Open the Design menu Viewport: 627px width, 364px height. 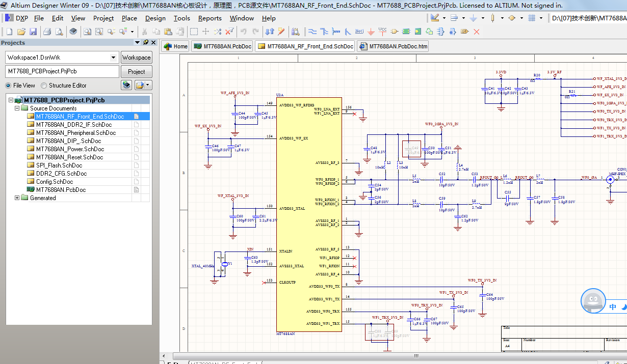(155, 18)
